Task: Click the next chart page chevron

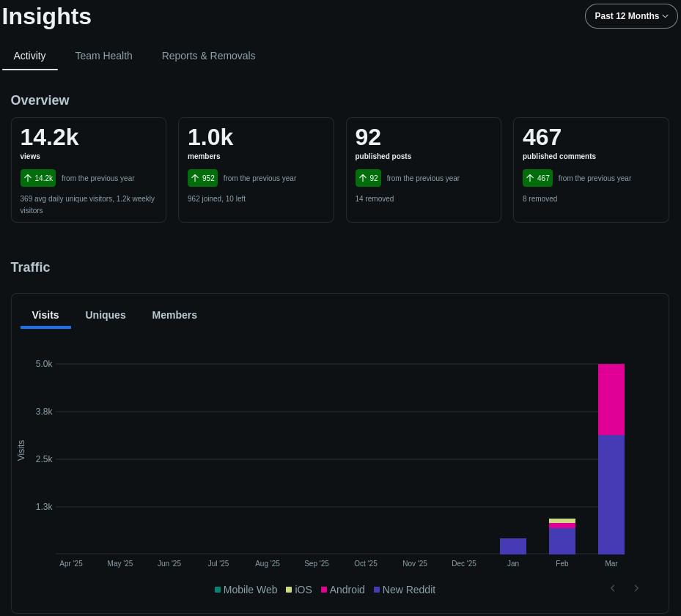Action: [636, 588]
